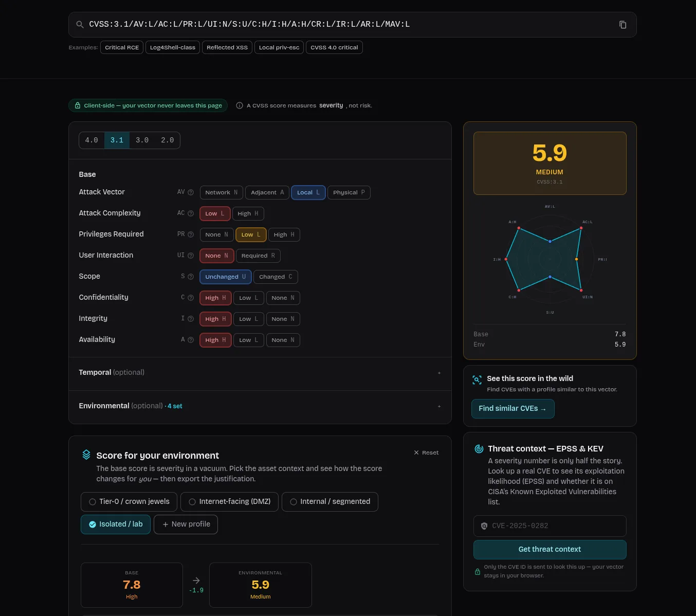Open Availability help question icon
The width and height of the screenshot is (696, 616).
coord(191,340)
